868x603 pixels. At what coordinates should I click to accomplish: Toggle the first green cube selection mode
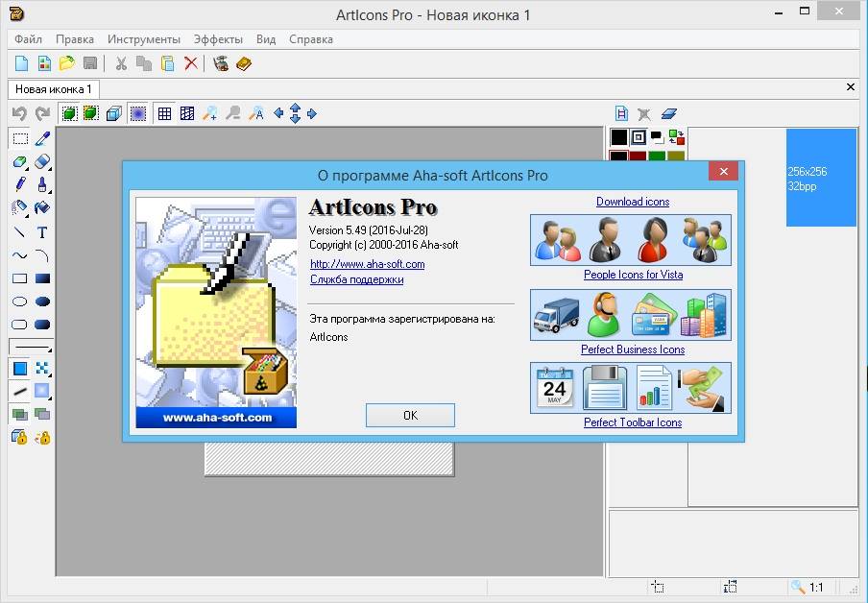point(69,113)
